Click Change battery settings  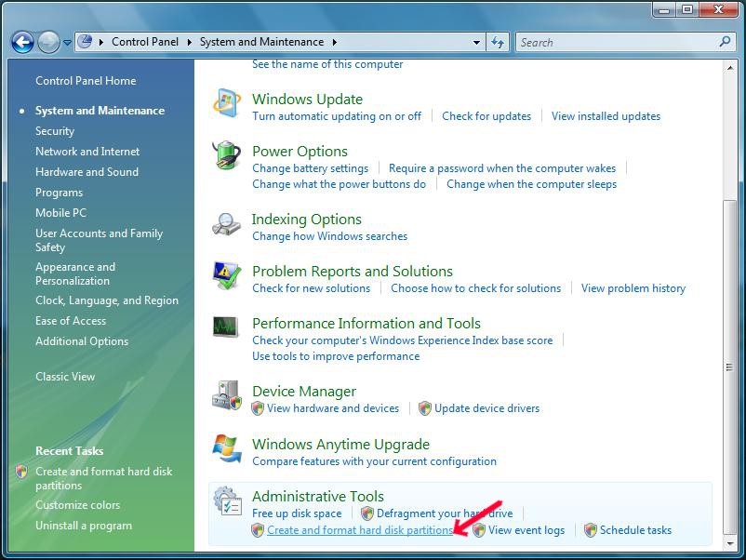[310, 168]
